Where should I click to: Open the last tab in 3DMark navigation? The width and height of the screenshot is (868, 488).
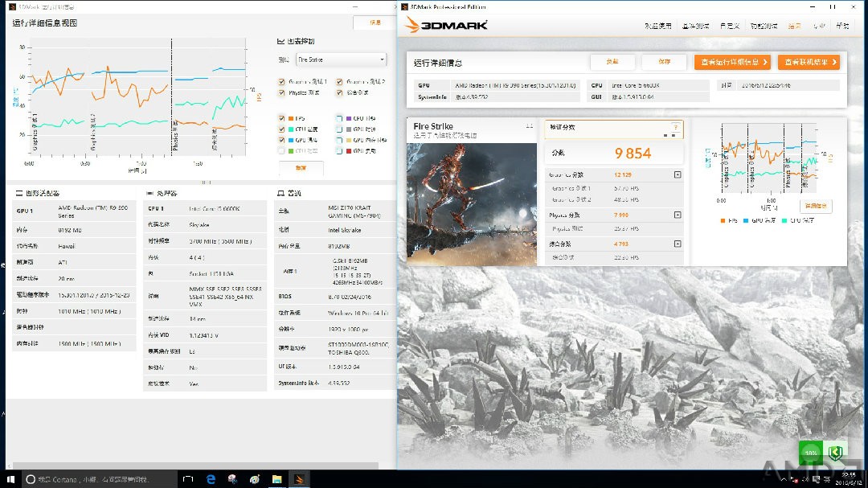coord(842,26)
